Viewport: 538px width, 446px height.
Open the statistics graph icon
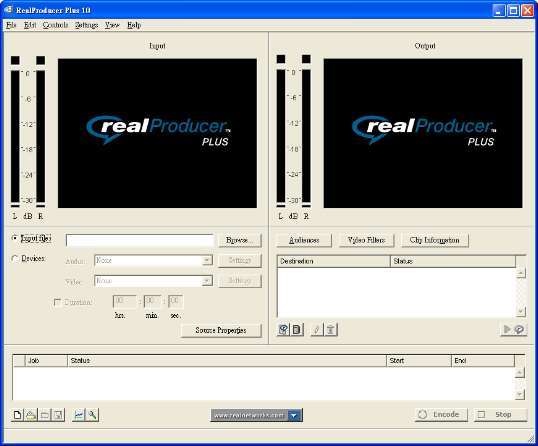pyautogui.click(x=79, y=415)
